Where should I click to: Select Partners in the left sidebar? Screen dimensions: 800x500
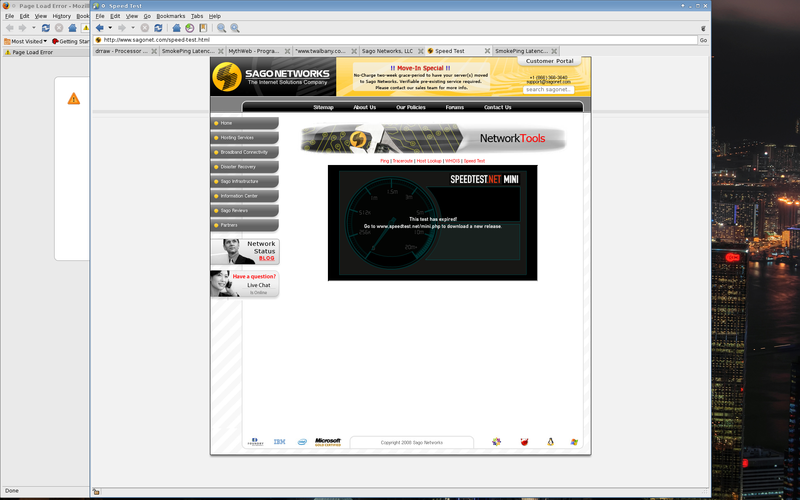click(244, 225)
